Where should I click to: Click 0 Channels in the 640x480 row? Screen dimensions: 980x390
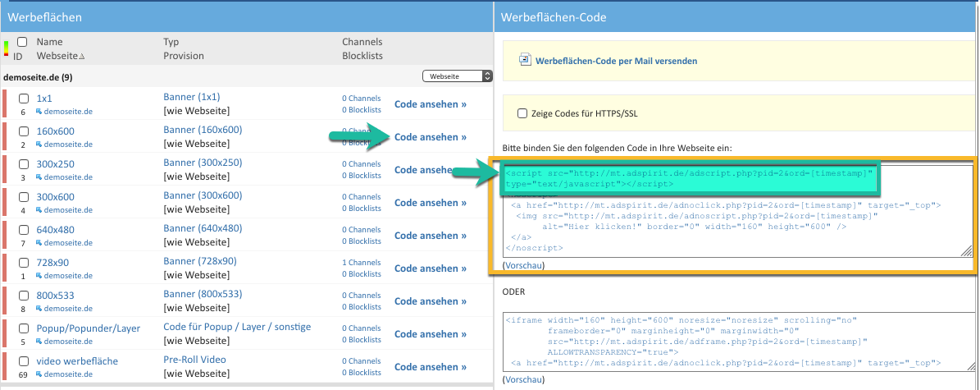point(362,230)
